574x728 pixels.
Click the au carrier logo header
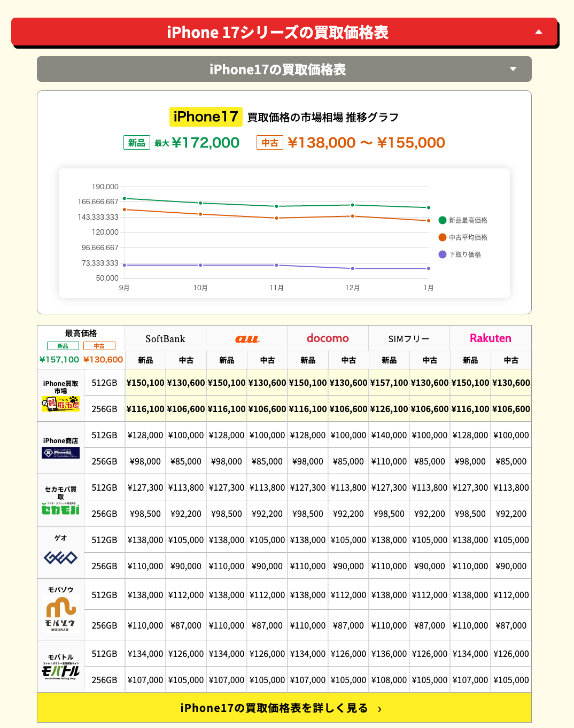[x=247, y=339]
